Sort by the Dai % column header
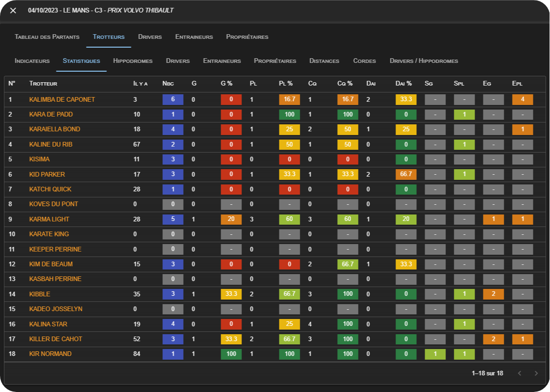The width and height of the screenshot is (550, 392). [403, 84]
